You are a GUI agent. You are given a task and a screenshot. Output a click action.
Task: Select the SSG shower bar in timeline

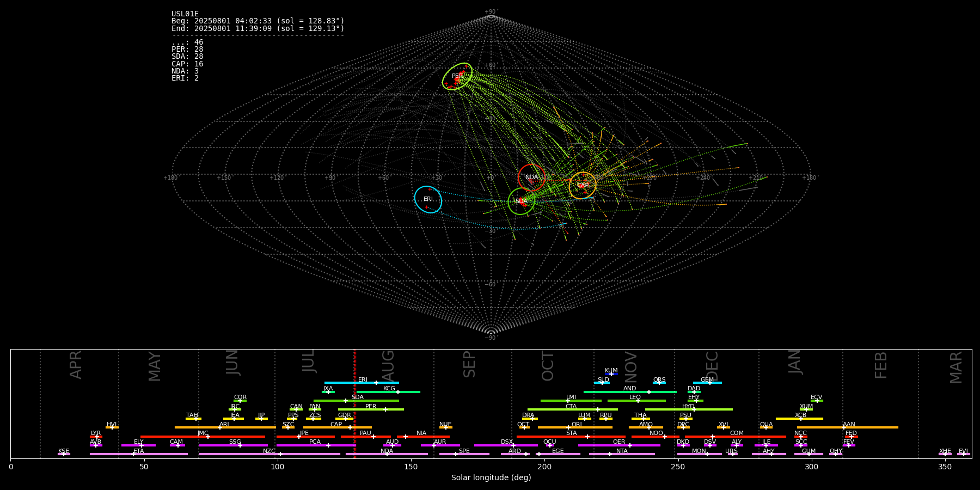point(234,445)
